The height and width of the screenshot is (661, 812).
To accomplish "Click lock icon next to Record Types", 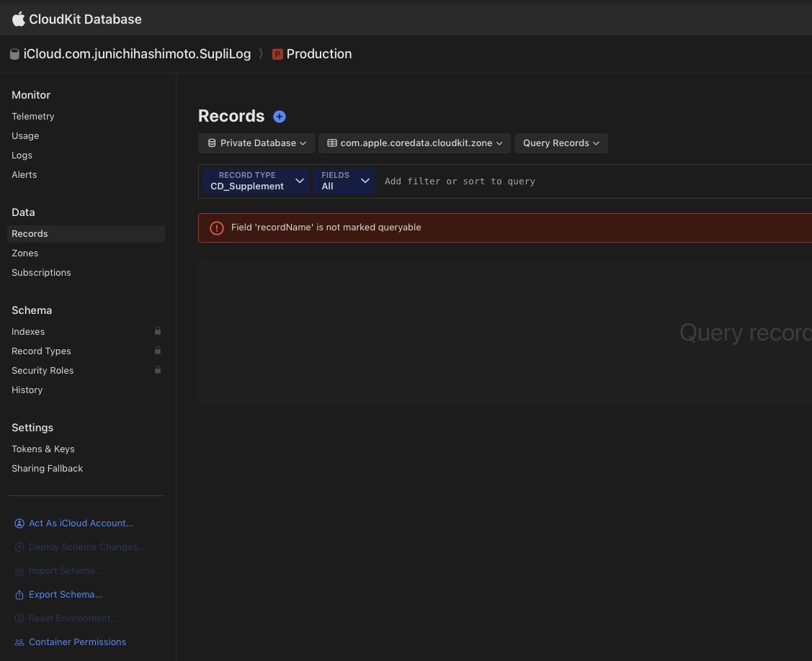I will (x=157, y=351).
